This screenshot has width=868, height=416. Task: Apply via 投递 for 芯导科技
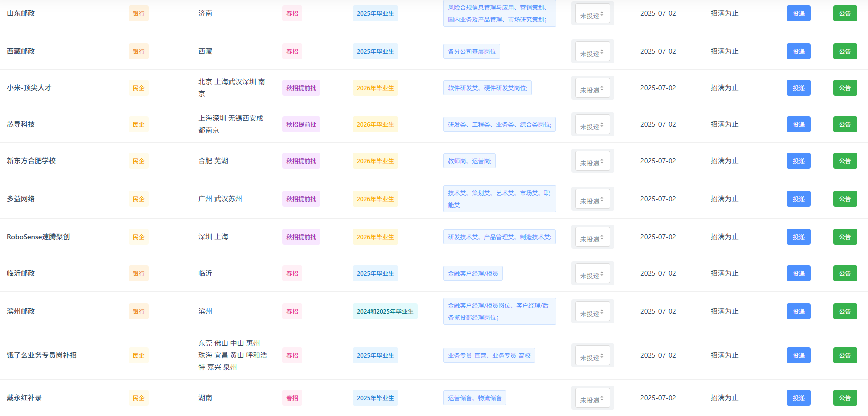[798, 124]
